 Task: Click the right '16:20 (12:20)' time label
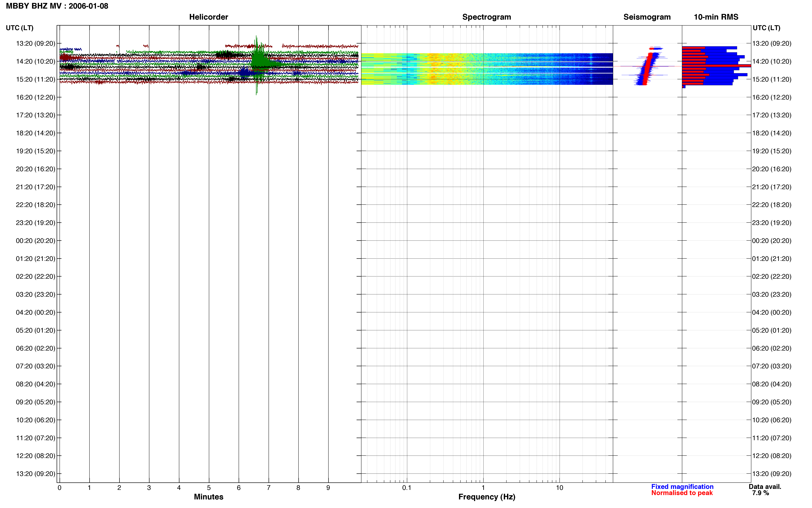pyautogui.click(x=772, y=97)
